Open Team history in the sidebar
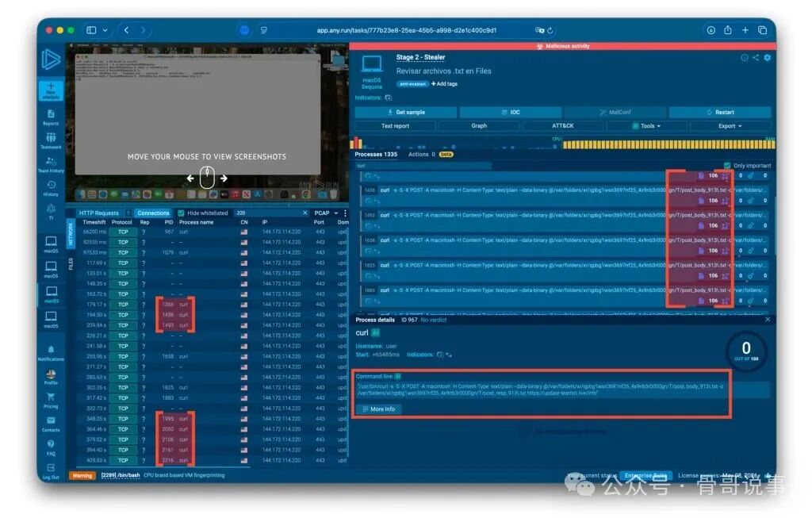Screen dimensions: 812x518 tap(51, 165)
